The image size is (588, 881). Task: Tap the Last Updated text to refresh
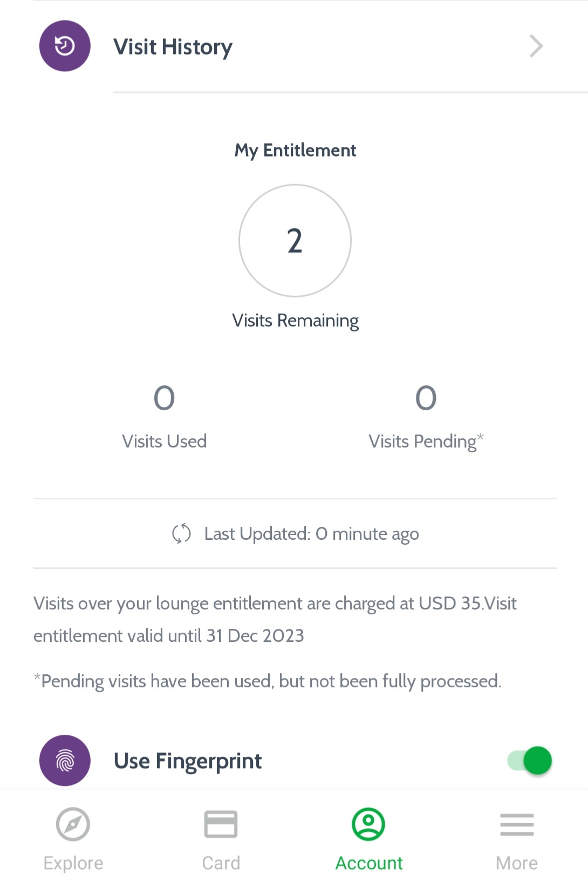click(311, 534)
